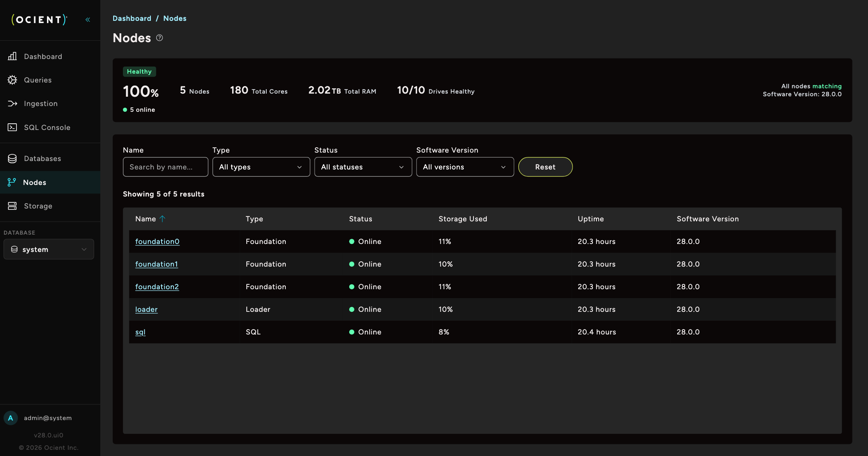Click the Storage drive icon
The height and width of the screenshot is (456, 868).
tap(12, 206)
